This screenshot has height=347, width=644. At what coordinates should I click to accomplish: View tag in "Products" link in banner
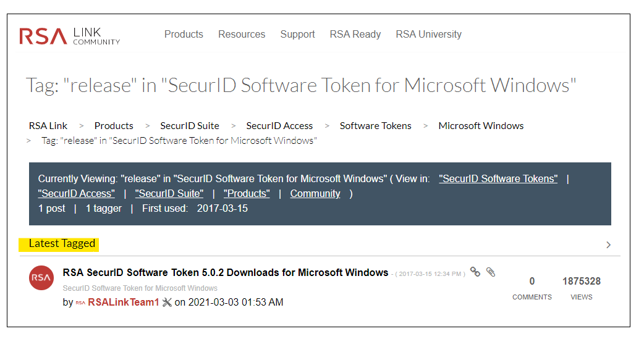(247, 194)
